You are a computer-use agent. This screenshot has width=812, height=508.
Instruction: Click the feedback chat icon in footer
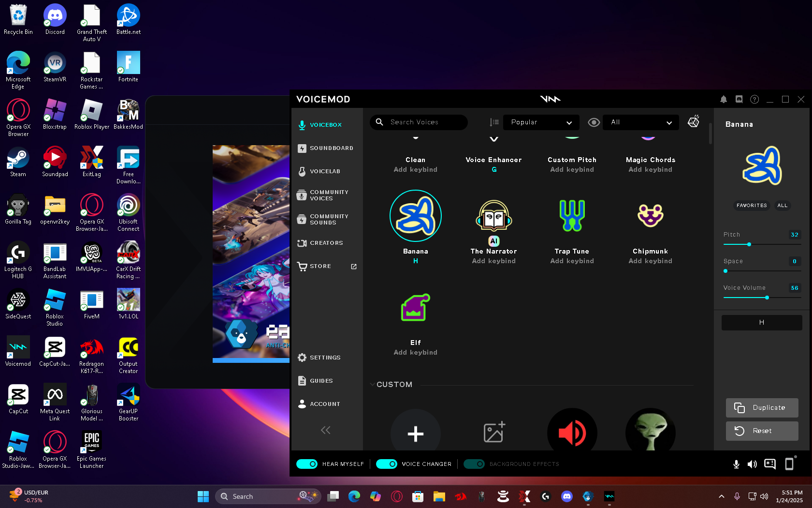(770, 464)
